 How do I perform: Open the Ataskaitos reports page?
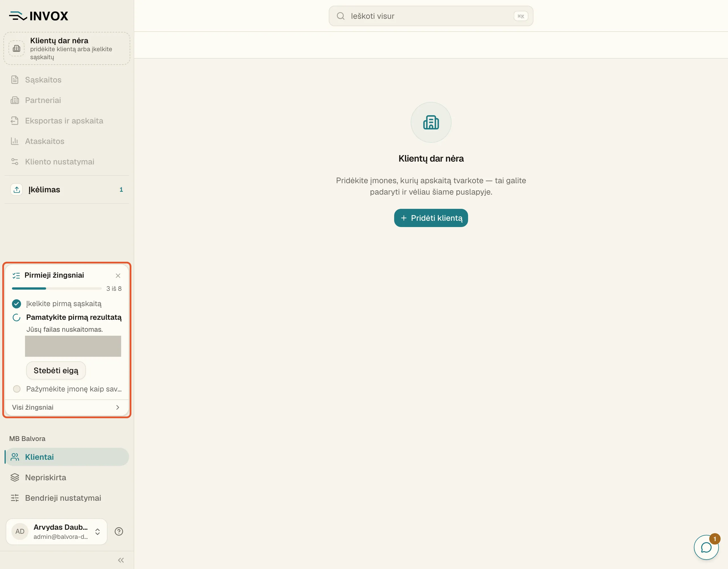(x=67, y=141)
